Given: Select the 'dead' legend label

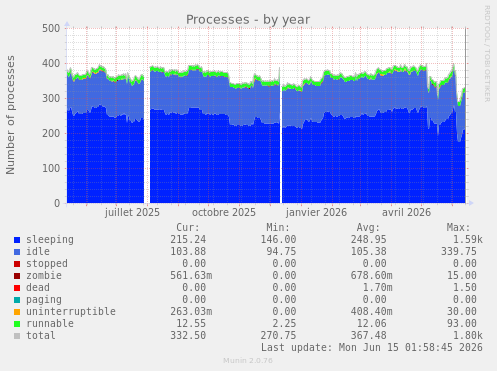Looking at the screenshot, I should click(x=38, y=288).
